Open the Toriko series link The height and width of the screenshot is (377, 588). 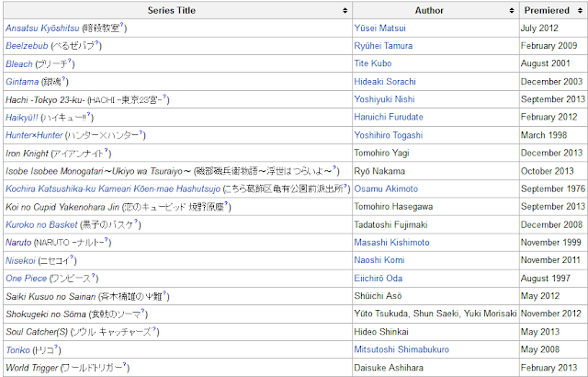coord(17,350)
